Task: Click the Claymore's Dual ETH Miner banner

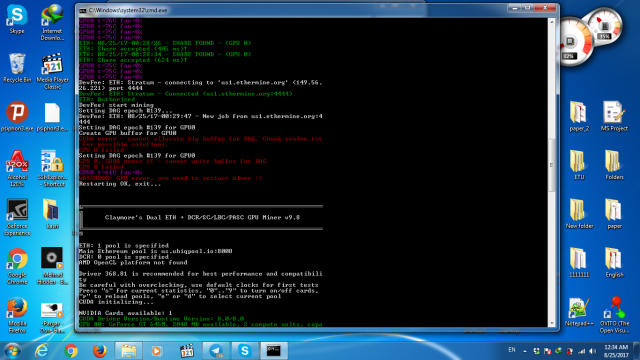Action: click(x=202, y=218)
